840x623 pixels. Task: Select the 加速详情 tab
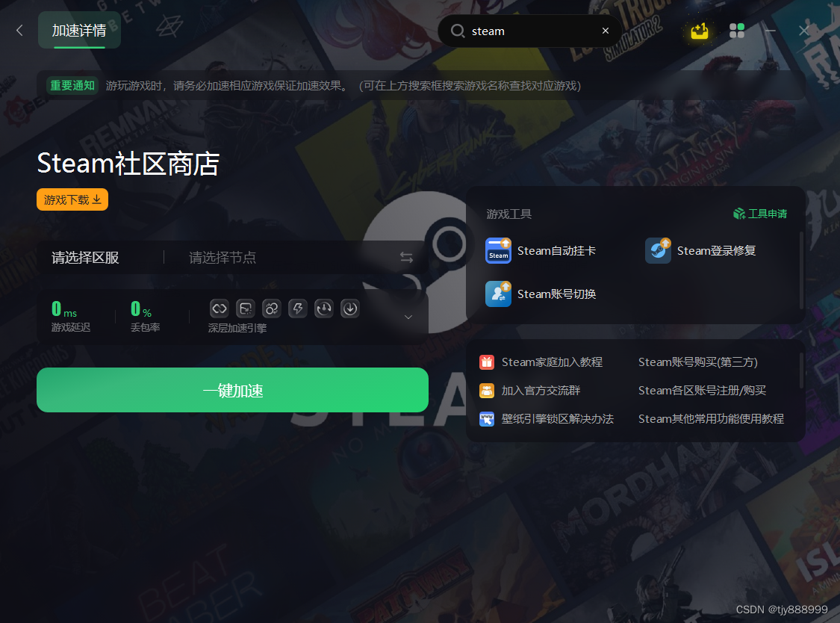pos(79,31)
